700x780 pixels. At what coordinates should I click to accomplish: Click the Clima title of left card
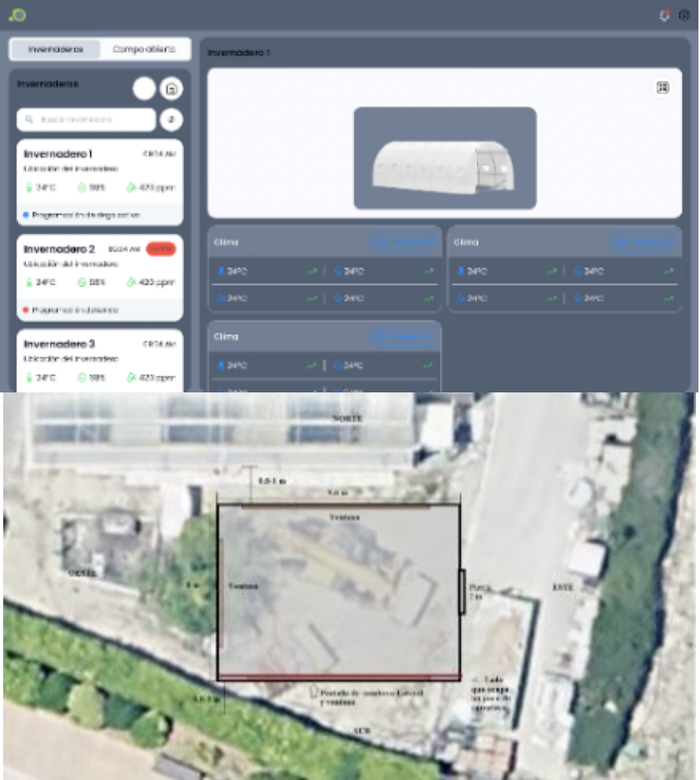click(x=226, y=242)
